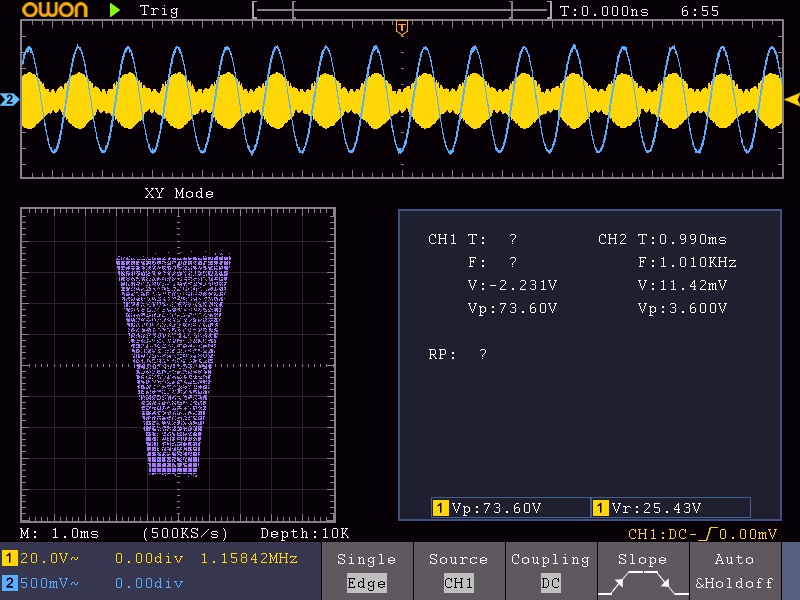Click the Vp:73.60V measurement box
This screenshot has height=600, width=800.
(510, 508)
